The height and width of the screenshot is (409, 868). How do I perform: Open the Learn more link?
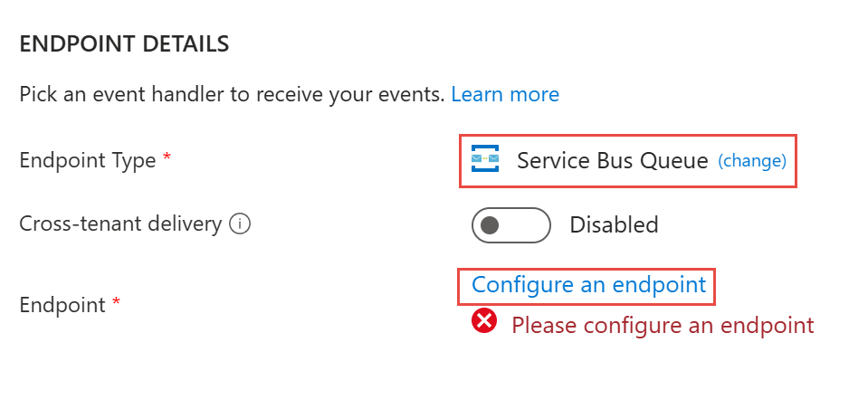point(505,94)
